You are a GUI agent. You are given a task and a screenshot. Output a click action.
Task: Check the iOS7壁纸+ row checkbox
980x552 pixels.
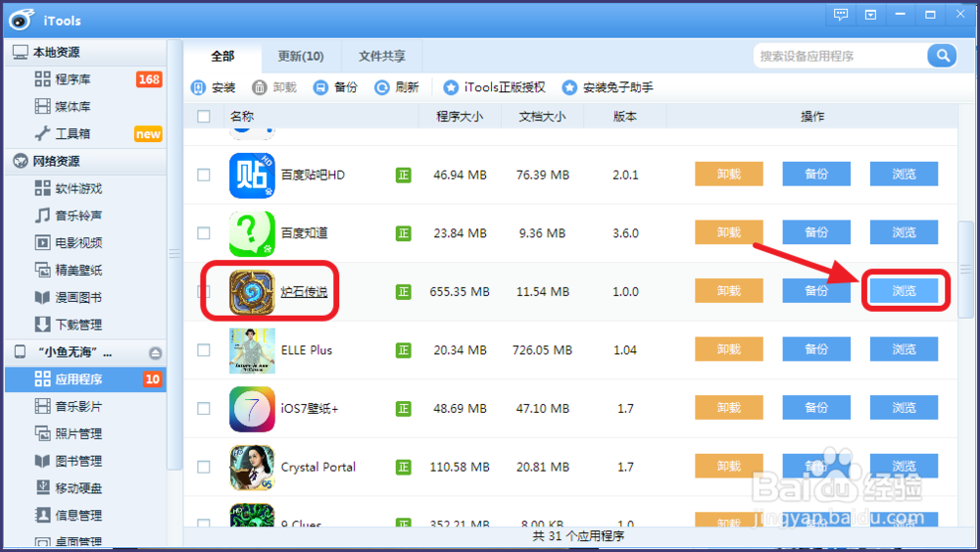click(204, 408)
